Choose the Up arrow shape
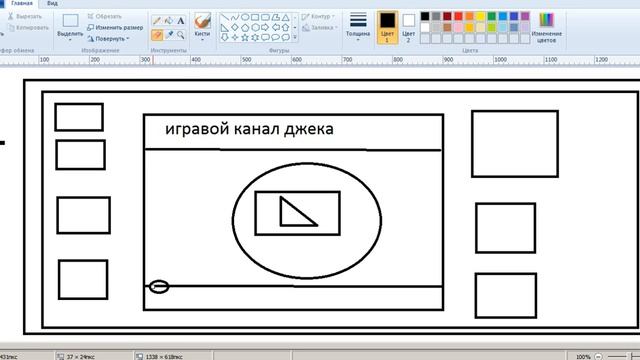This screenshot has width=640, height=360. [286, 27]
